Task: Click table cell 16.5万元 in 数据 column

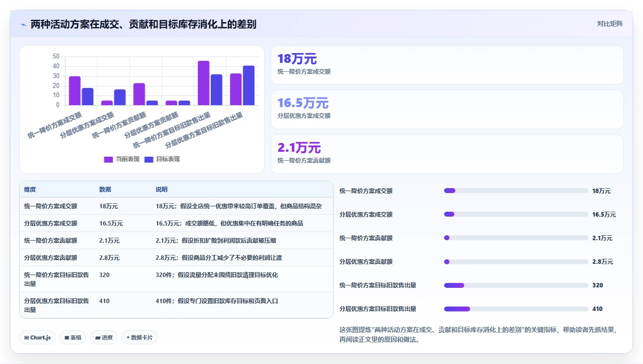Action: pyautogui.click(x=111, y=224)
